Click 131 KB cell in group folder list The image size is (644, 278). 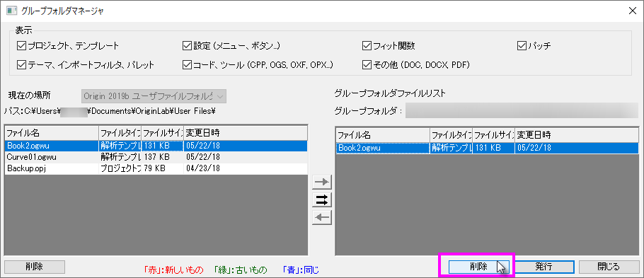point(494,148)
